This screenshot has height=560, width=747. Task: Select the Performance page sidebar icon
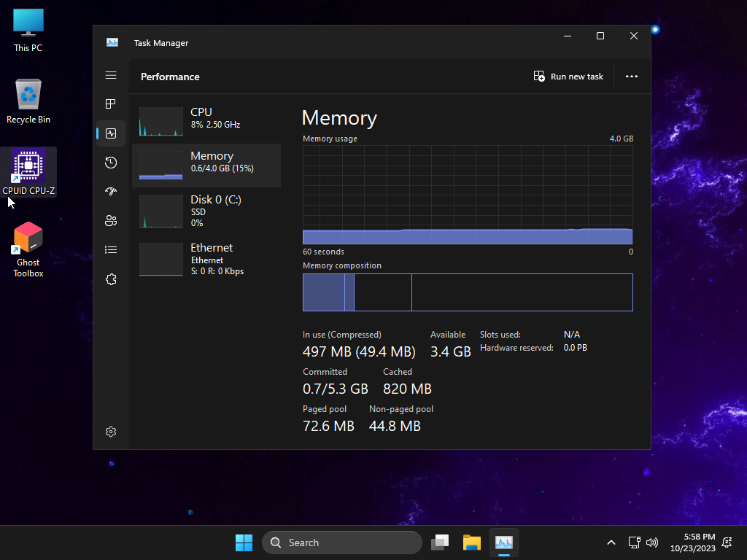(111, 133)
